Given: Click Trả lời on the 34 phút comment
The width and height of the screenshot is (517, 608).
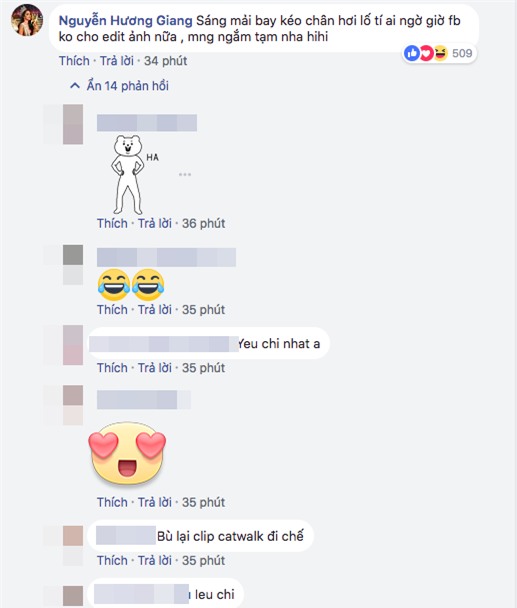Looking at the screenshot, I should [117, 61].
